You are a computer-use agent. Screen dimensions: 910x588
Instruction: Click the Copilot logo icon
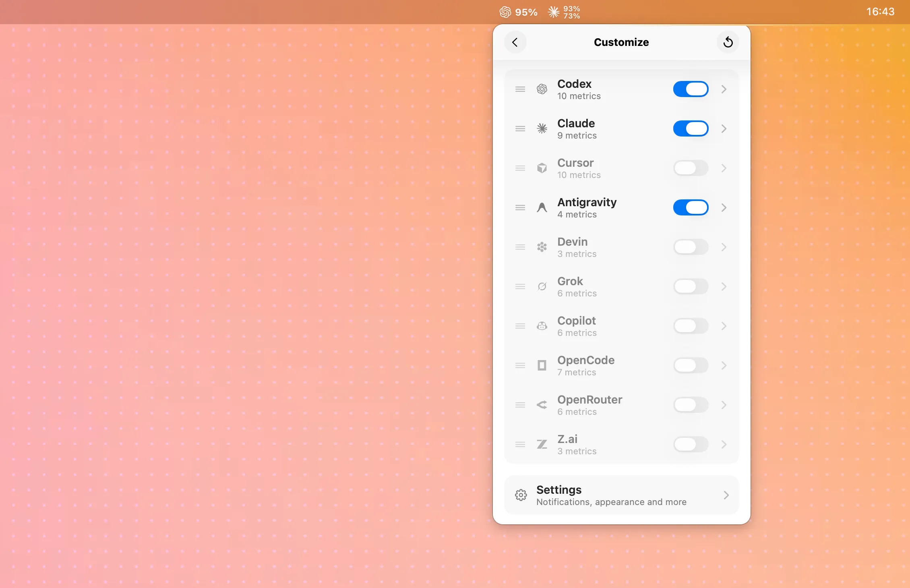point(542,326)
